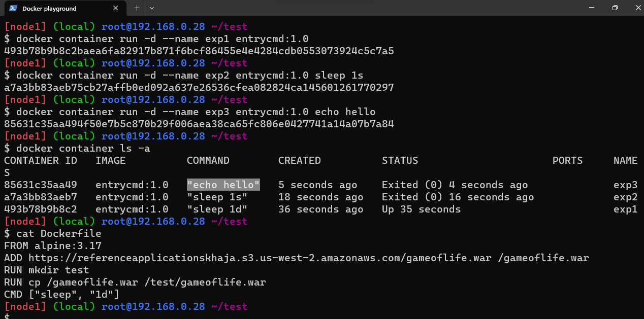
Task: Maximize the terminal window
Action: [x=616, y=8]
